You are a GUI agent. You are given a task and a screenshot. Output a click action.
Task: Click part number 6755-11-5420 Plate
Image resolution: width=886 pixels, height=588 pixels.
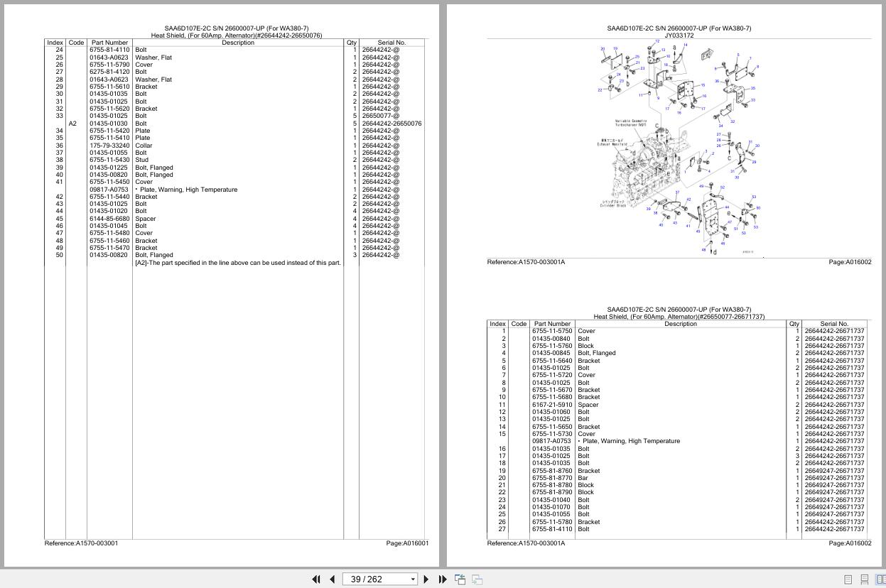109,131
